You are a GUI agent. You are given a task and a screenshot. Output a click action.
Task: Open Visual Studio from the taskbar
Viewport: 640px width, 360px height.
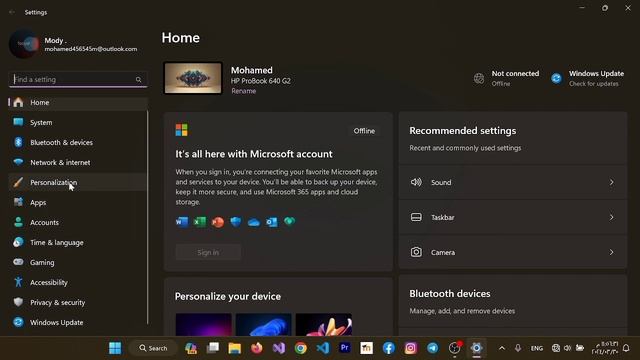click(x=279, y=348)
